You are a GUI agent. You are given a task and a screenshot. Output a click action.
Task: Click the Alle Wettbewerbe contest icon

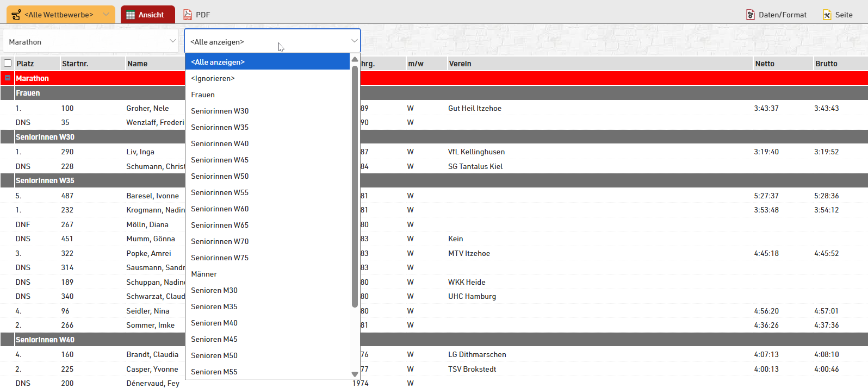point(17,15)
